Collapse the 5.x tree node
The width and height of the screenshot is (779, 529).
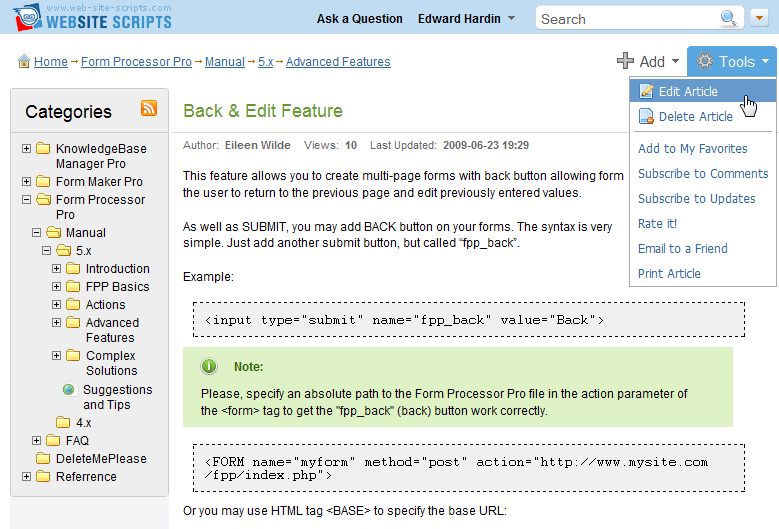46,250
